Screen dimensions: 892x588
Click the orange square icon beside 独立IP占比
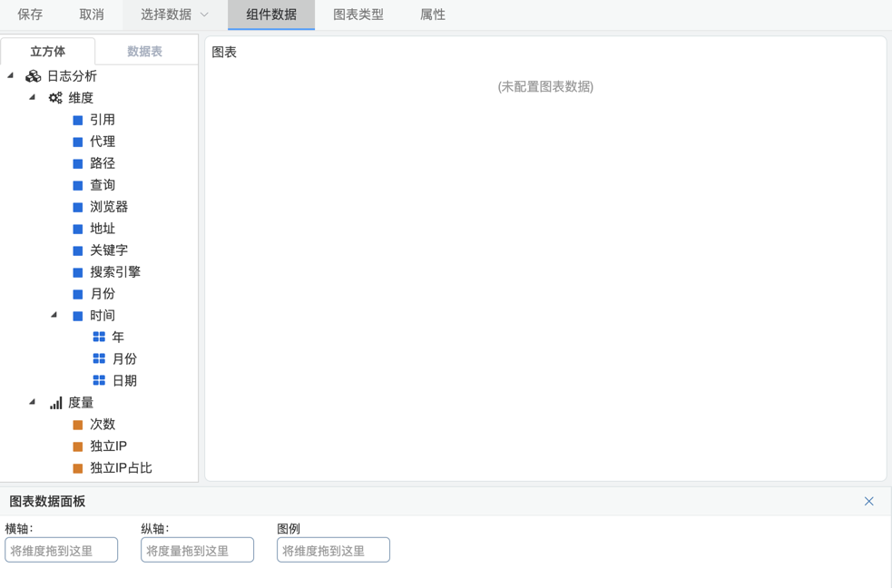78,468
